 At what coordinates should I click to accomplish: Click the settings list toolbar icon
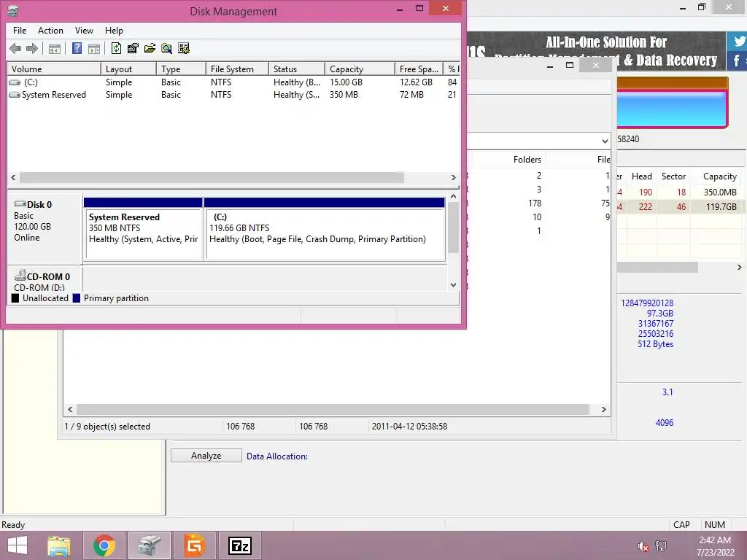point(183,48)
